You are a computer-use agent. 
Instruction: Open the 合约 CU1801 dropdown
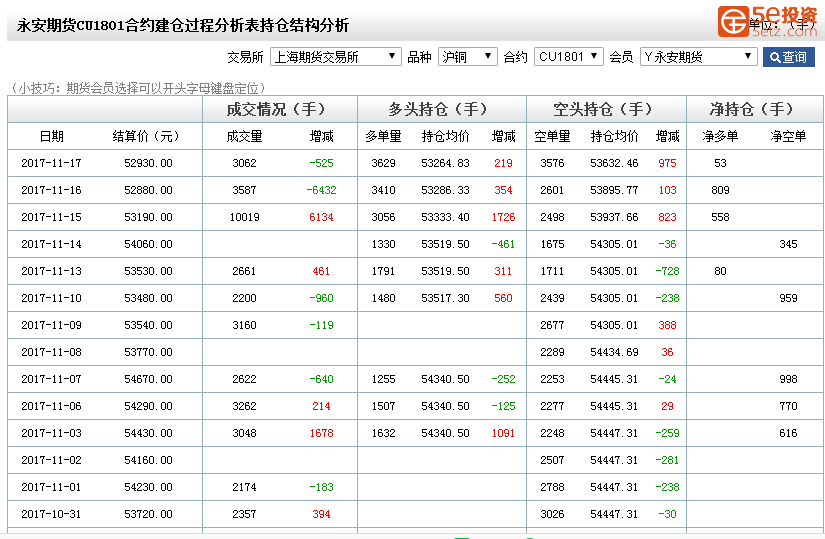(x=568, y=57)
